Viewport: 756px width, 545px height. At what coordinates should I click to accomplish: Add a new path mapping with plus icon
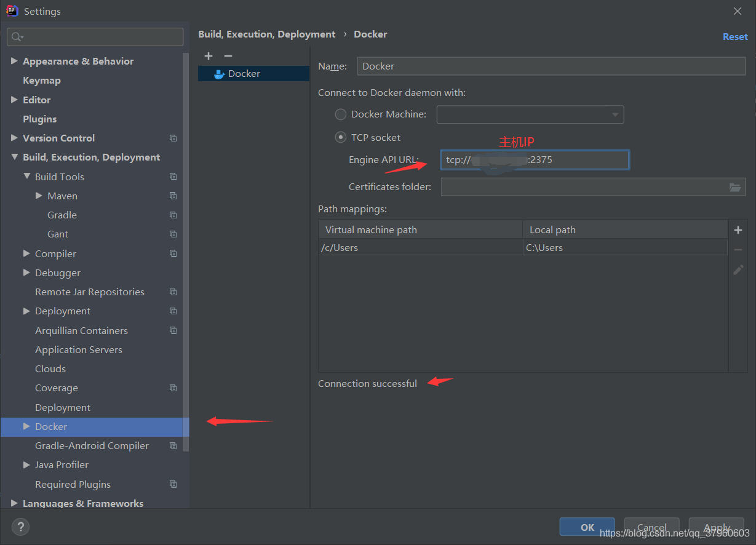[738, 230]
